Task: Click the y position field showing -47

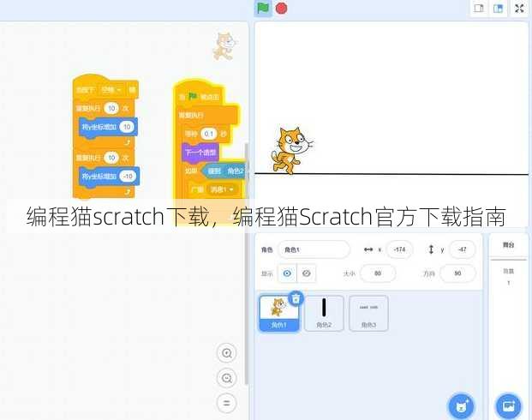Action: point(462,249)
